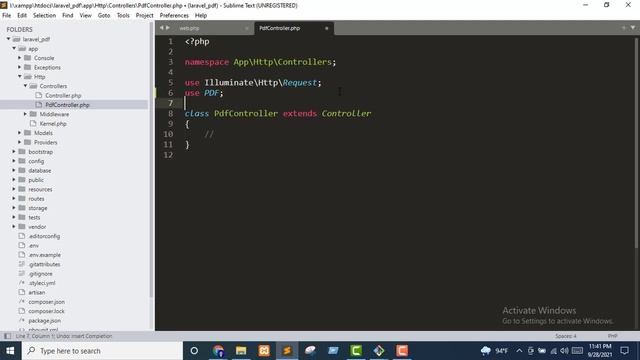Open Chrome from the taskbar
Viewport: 640px width, 360px height.
pos(218,351)
